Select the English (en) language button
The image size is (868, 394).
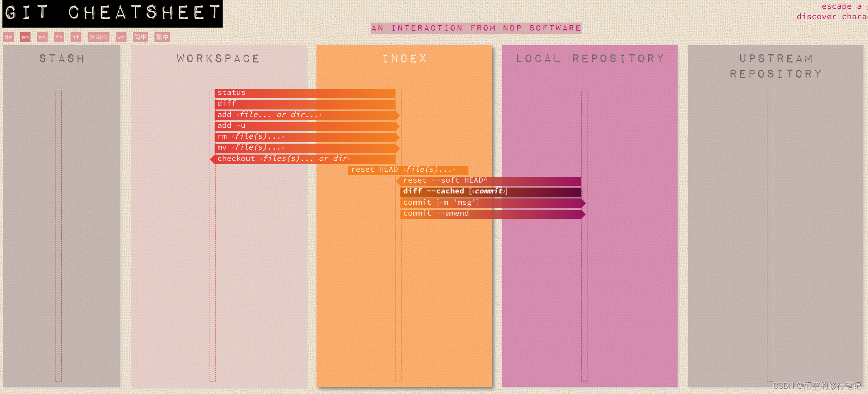(x=25, y=37)
